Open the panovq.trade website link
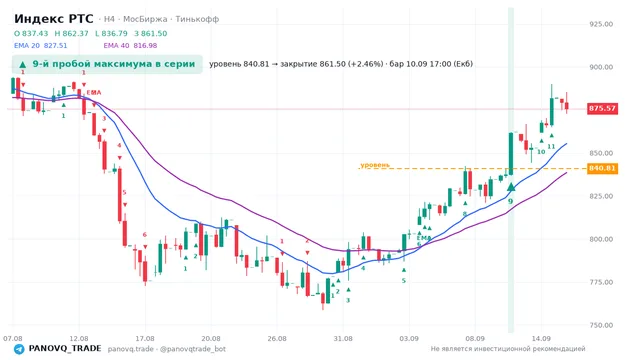Screen dimensions: 640x360 click(131, 349)
